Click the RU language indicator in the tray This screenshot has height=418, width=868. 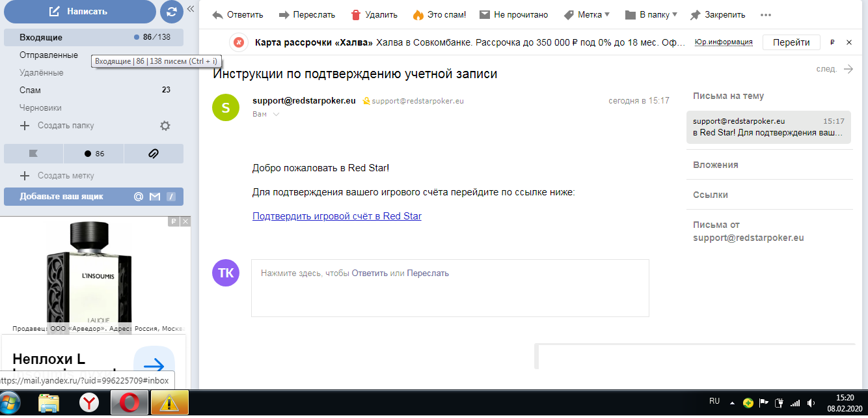[x=714, y=402]
